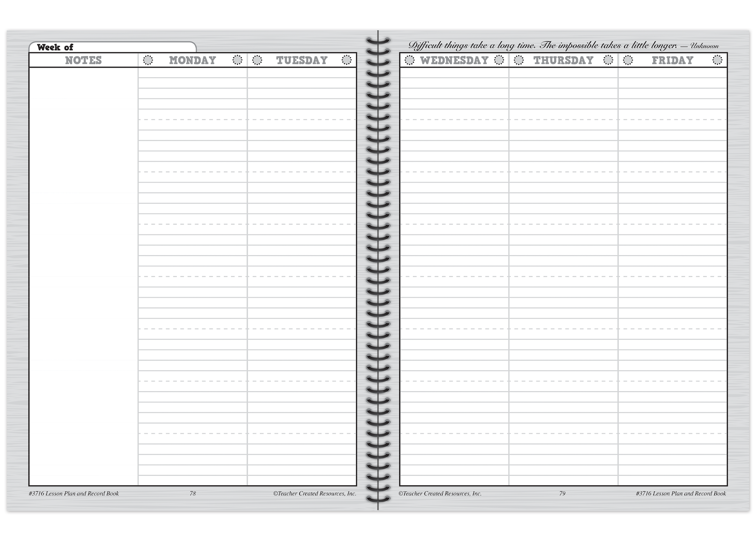Click the FRIDAY column header
This screenshot has width=756, height=540.
tap(672, 60)
